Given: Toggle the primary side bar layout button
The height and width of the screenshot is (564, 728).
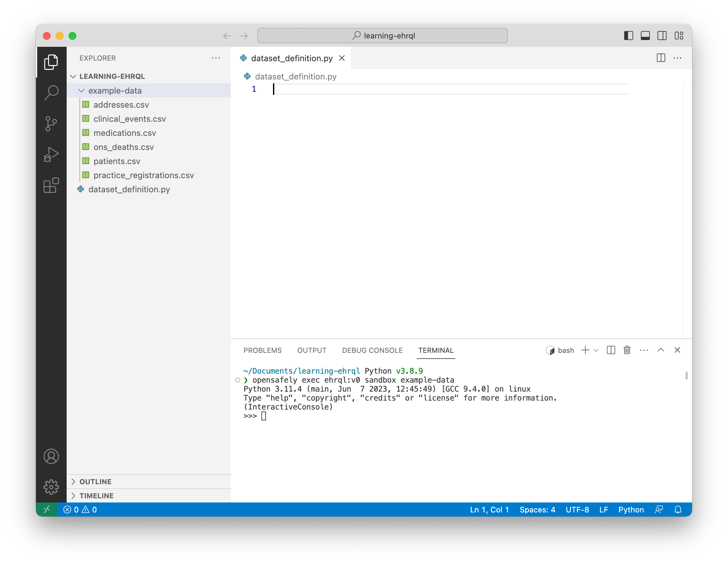Looking at the screenshot, I should pos(628,36).
